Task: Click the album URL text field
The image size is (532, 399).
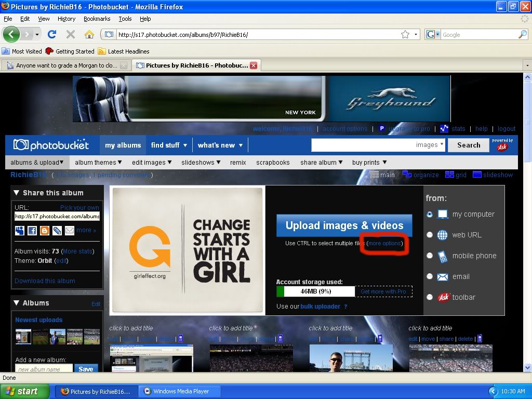Action: [57, 216]
